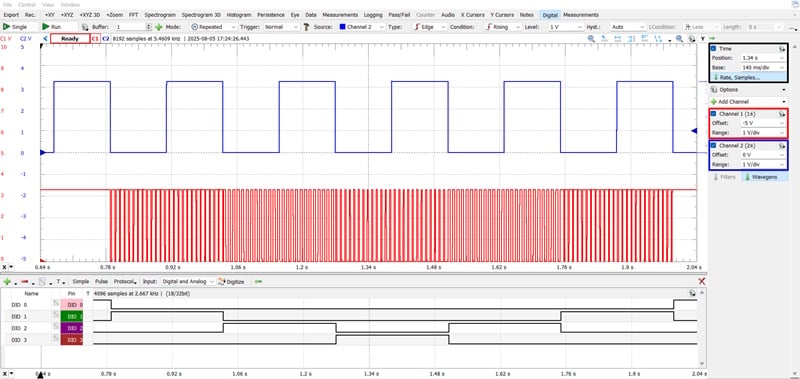Image resolution: width=800 pixels, height=379 pixels.
Task: Open the trigger Level 1 V dropdown
Action: [566, 27]
